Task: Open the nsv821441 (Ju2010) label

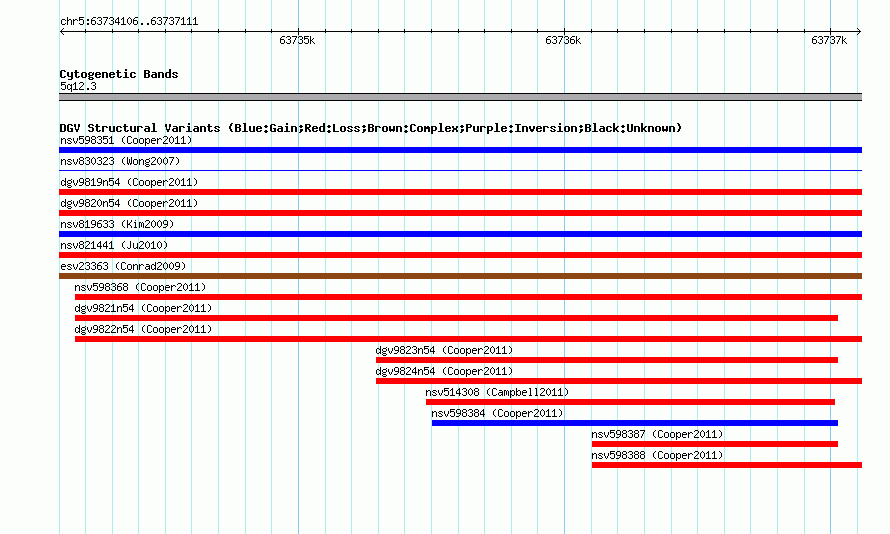Action: coord(114,245)
